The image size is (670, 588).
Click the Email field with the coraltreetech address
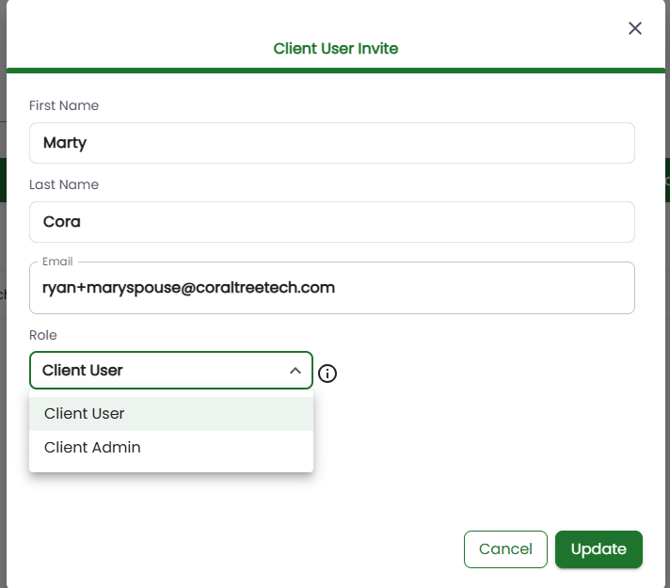click(331, 288)
